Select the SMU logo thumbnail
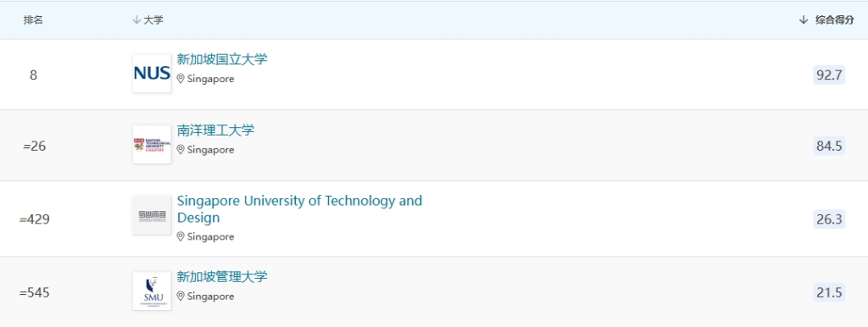The height and width of the screenshot is (327, 868). pyautogui.click(x=152, y=291)
